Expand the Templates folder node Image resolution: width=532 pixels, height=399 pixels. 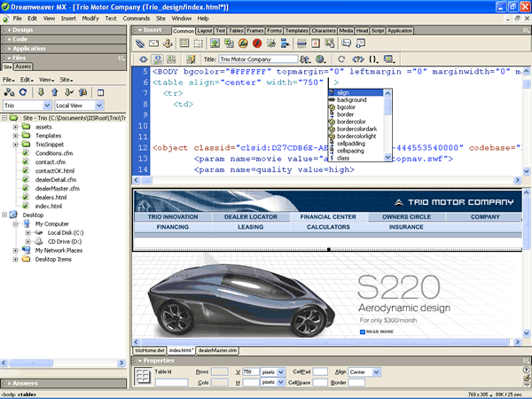[x=15, y=136]
